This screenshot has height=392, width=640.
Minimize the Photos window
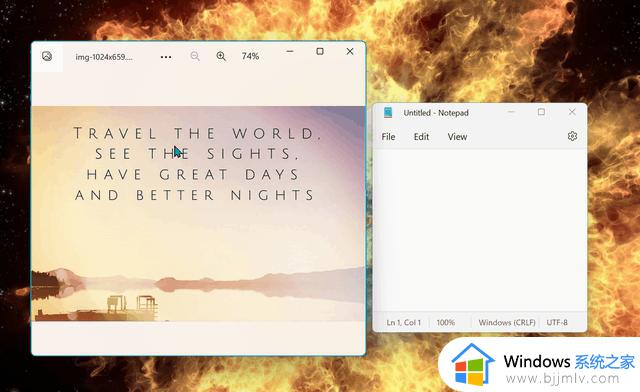(290, 51)
